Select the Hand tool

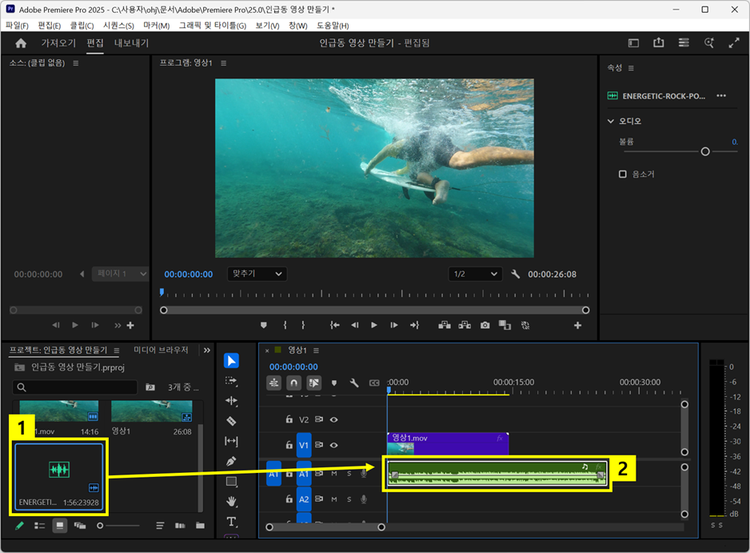(232, 501)
